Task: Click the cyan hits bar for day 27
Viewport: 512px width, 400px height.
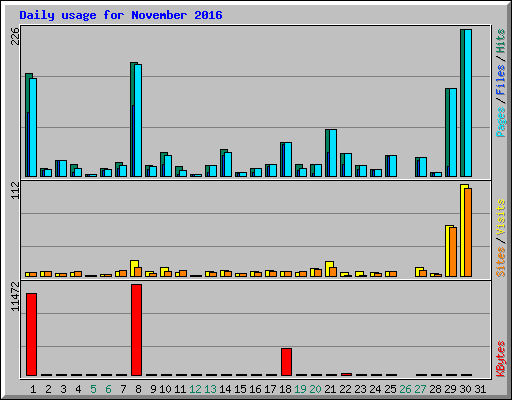Action: click(423, 167)
